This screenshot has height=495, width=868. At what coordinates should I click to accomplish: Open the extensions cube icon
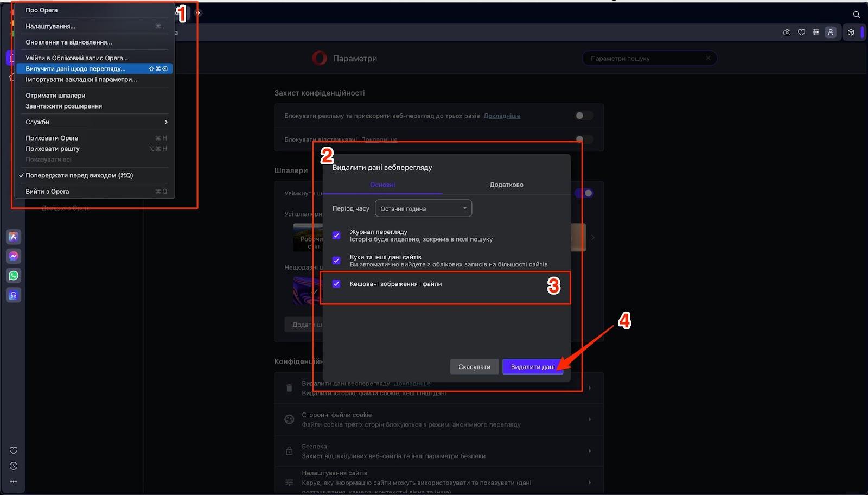851,33
